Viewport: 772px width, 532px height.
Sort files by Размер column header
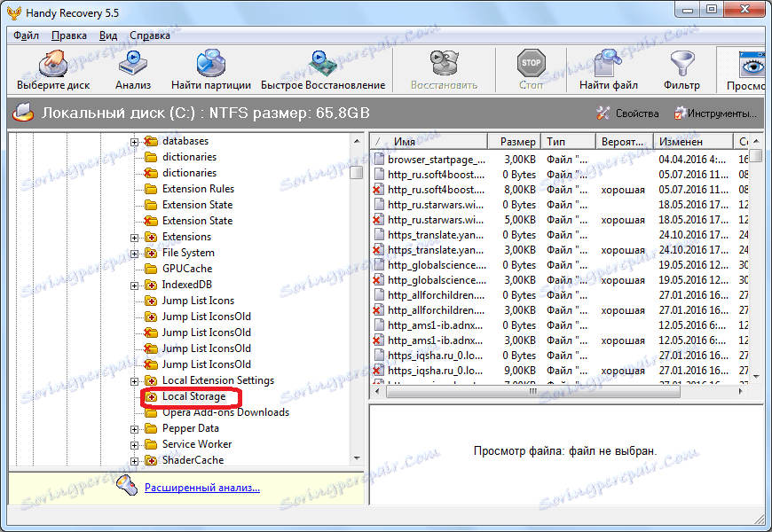[514, 142]
